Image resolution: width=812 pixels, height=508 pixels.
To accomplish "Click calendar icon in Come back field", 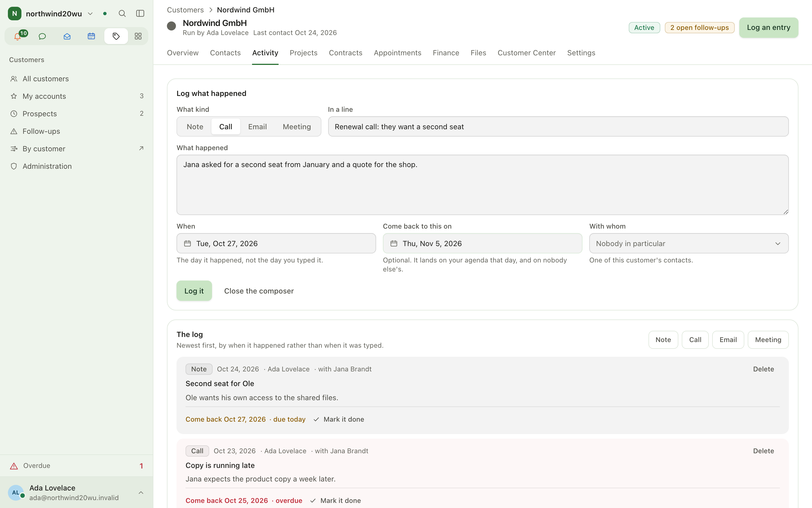I will 394,243.
